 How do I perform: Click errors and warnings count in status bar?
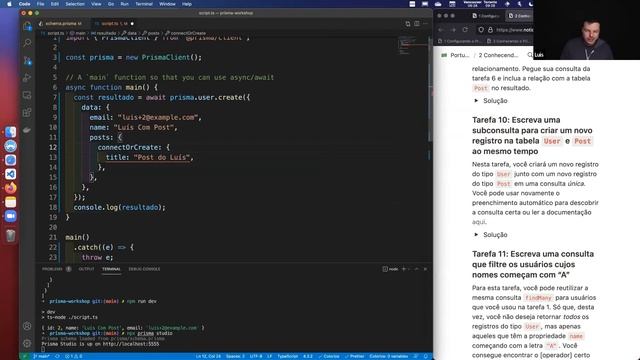(x=74, y=356)
